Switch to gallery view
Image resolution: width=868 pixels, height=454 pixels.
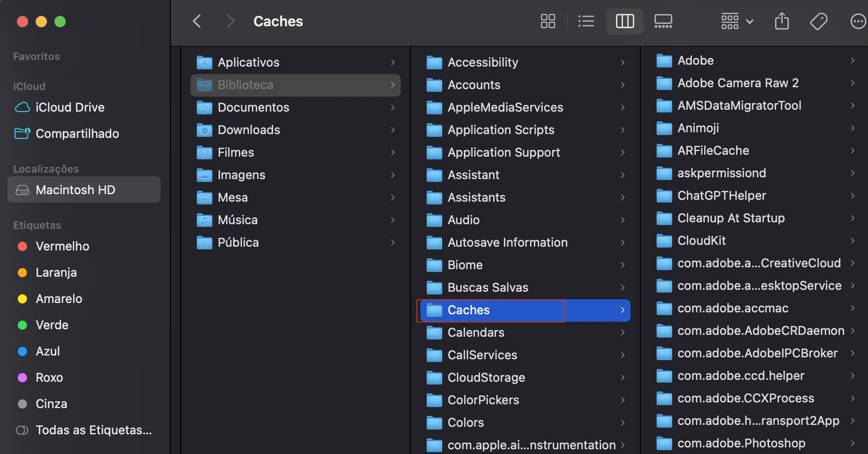pyautogui.click(x=663, y=22)
